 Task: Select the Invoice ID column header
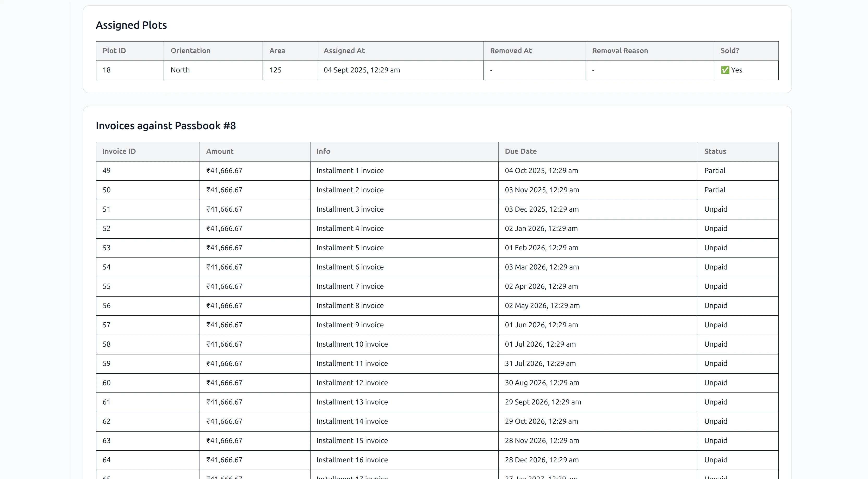119,151
